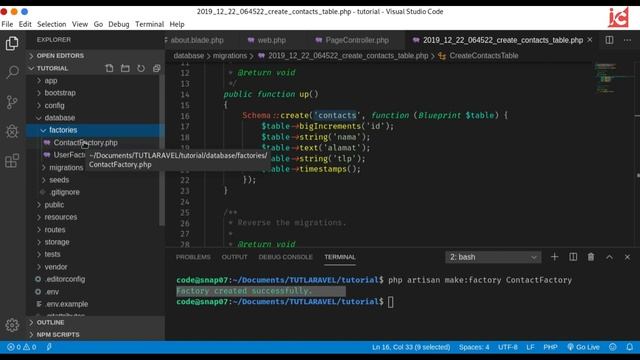Open the File menu
Image resolution: width=640 pixels, height=360 pixels.
click(7, 24)
